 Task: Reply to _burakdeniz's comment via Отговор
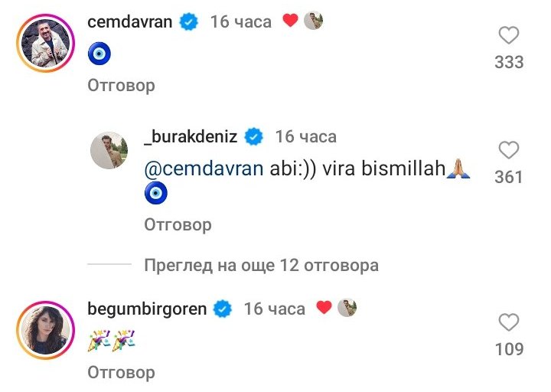point(178,224)
